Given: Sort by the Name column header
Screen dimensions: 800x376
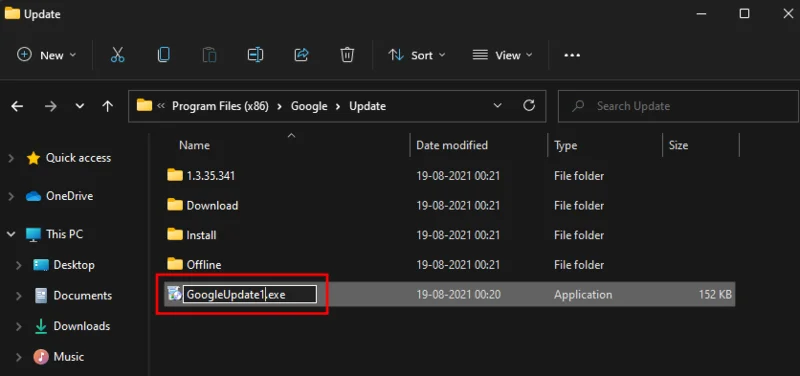Looking at the screenshot, I should tap(194, 145).
